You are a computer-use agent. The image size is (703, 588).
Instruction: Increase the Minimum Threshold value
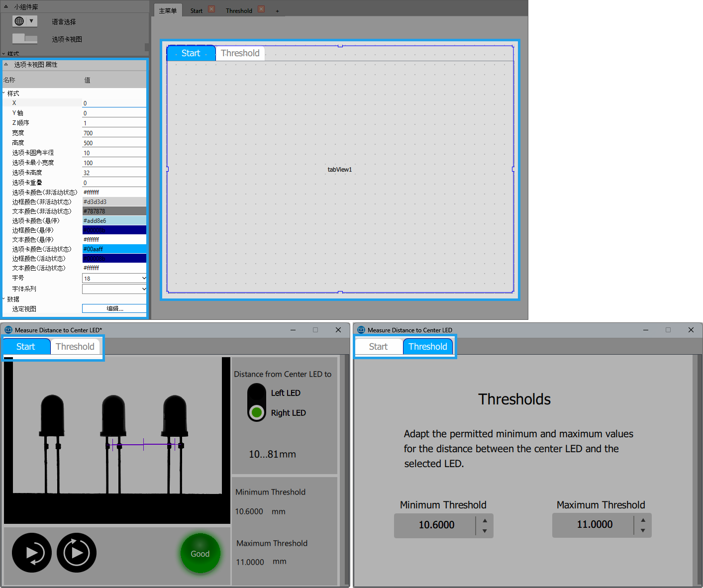tap(485, 520)
